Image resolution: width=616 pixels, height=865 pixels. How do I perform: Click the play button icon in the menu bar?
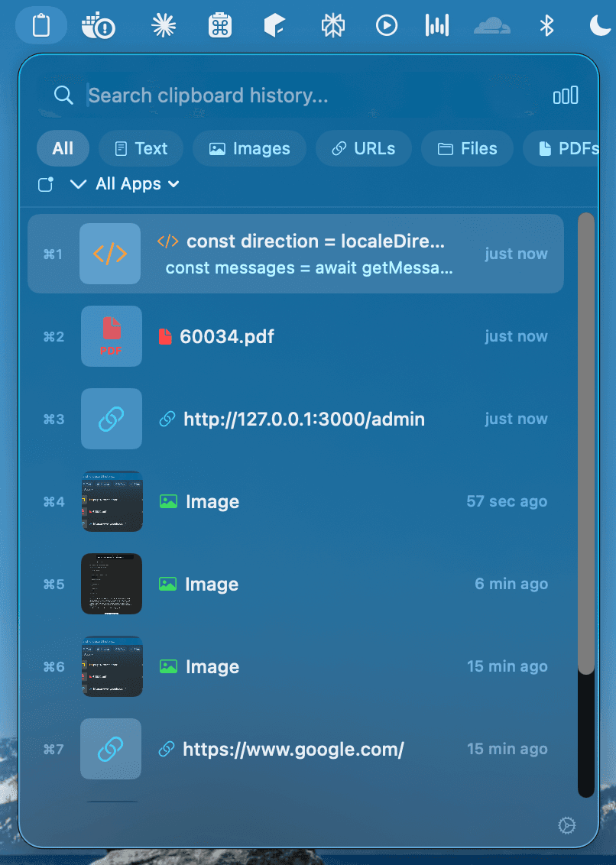click(386, 24)
